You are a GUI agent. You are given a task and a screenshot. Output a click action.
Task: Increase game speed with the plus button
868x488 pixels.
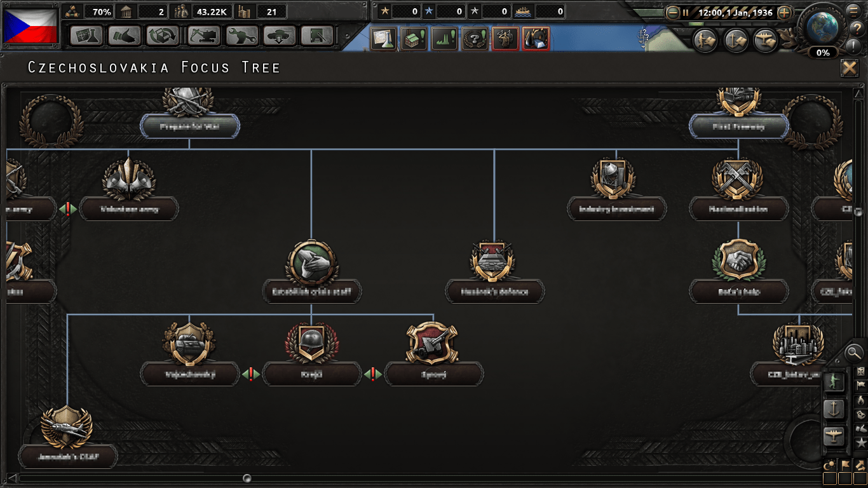[785, 12]
